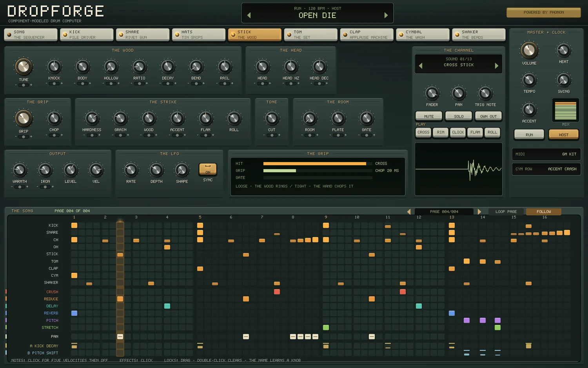Viewport: 588px width, 368px height.
Task: Select the SHAKER The Beads tab
Action: coord(479,34)
